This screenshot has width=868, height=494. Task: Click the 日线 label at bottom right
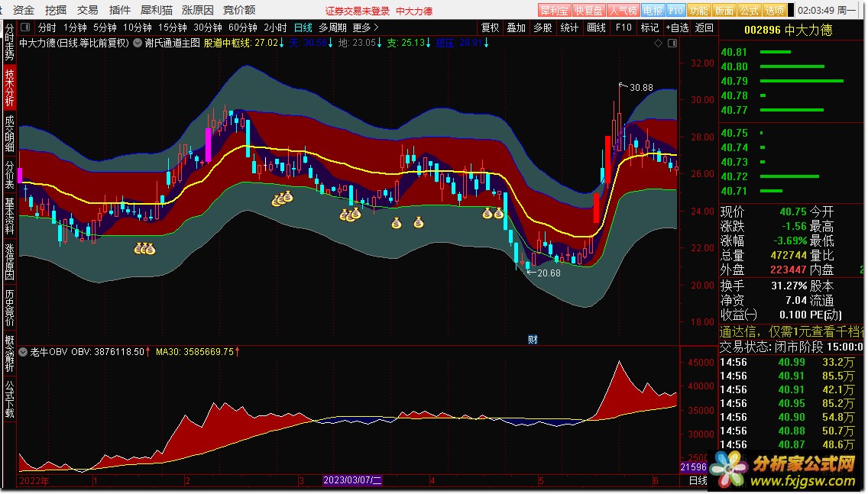coord(698,481)
